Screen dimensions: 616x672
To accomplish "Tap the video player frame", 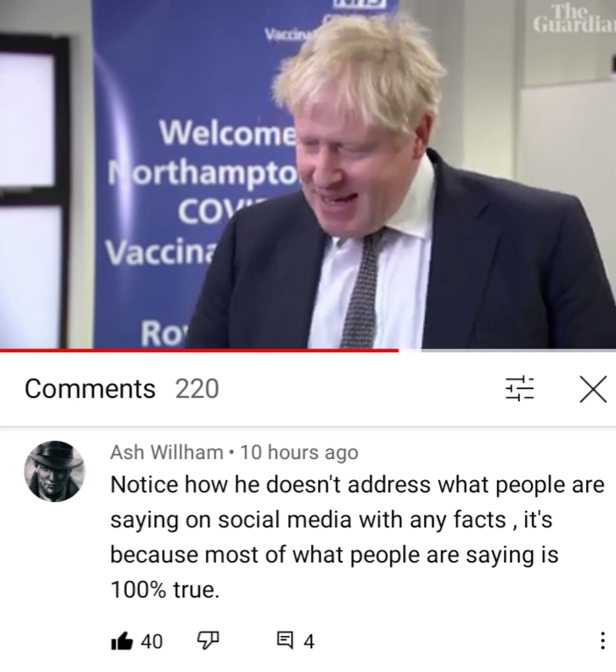I will 308,174.
